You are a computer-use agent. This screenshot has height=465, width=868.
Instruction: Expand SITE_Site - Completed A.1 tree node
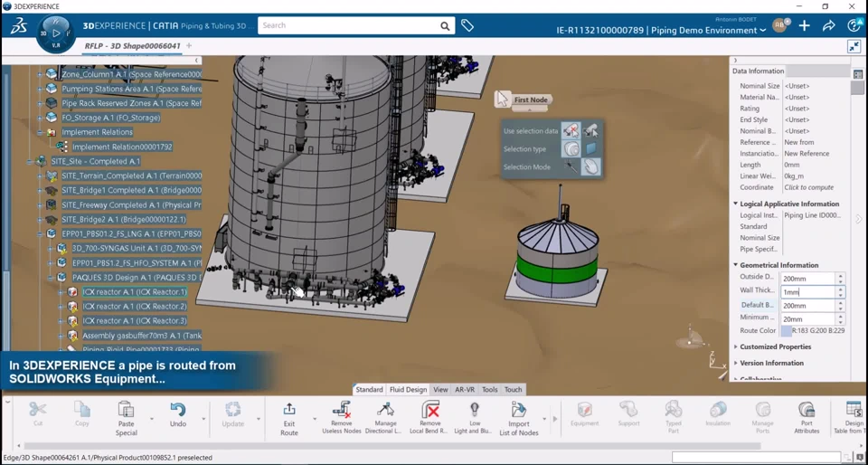[29, 162]
